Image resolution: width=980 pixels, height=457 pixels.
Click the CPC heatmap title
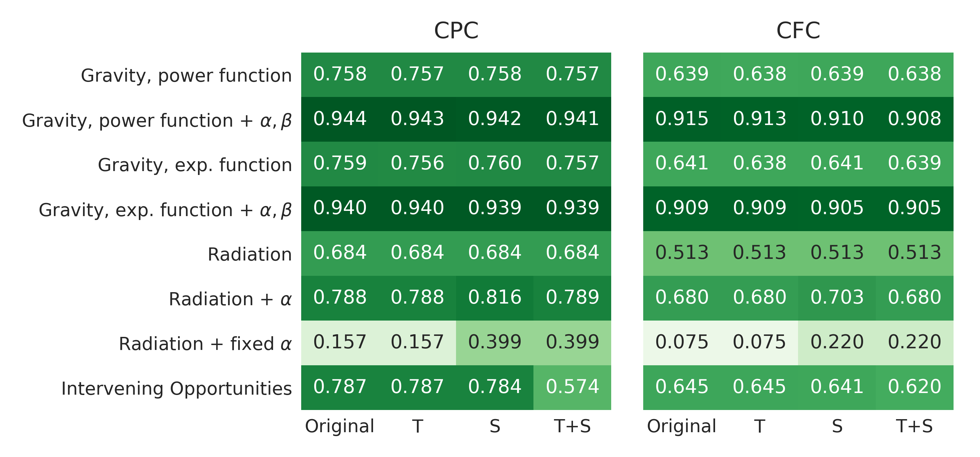(x=456, y=30)
